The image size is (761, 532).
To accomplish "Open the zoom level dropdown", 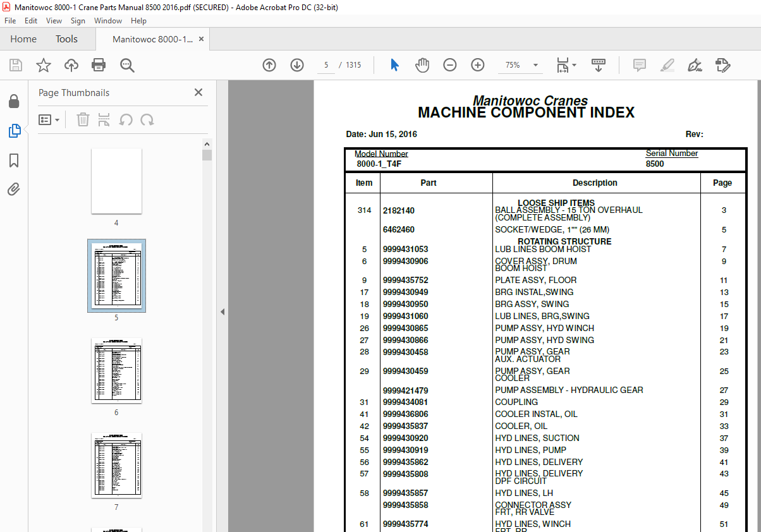I will point(536,65).
